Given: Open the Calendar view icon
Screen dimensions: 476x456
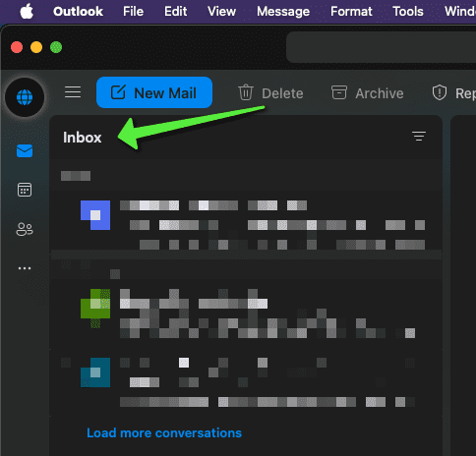Looking at the screenshot, I should (25, 190).
